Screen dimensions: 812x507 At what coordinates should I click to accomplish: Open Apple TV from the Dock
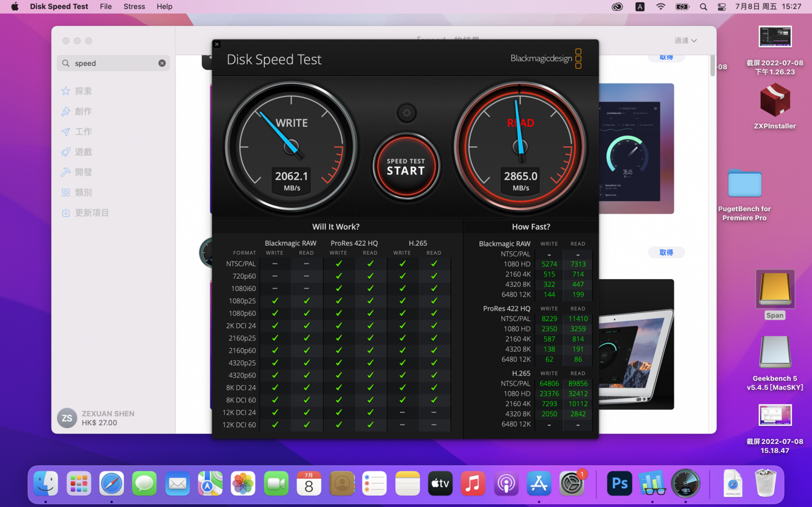click(440, 484)
